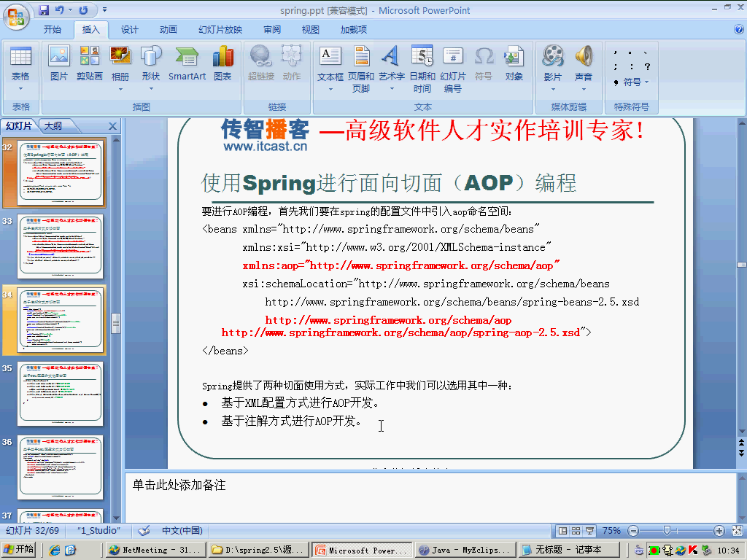Click the zoom slider handle
747x560 pixels.
tap(667, 531)
